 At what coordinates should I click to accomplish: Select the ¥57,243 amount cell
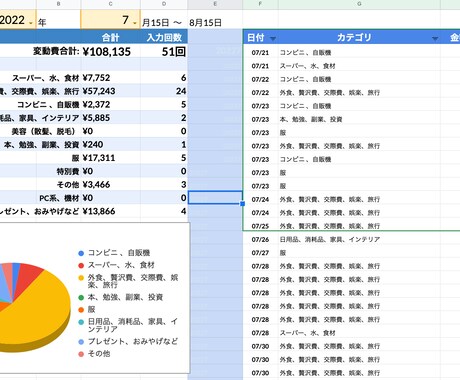(110, 91)
